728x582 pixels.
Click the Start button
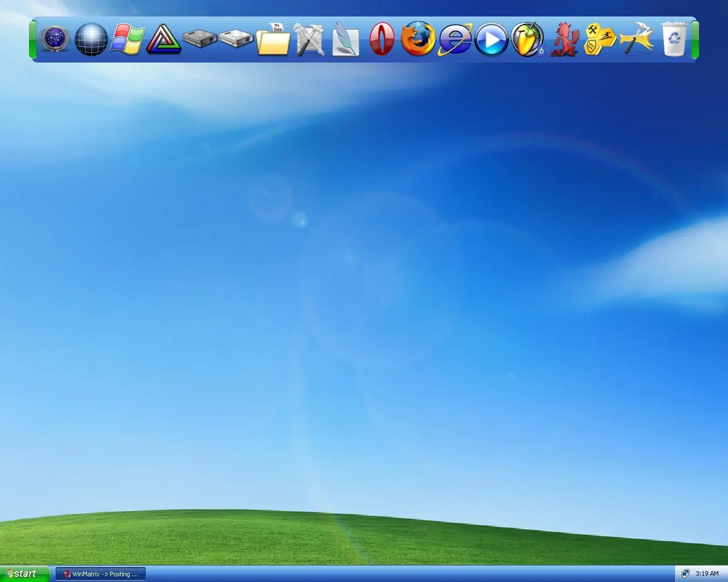coord(24,574)
